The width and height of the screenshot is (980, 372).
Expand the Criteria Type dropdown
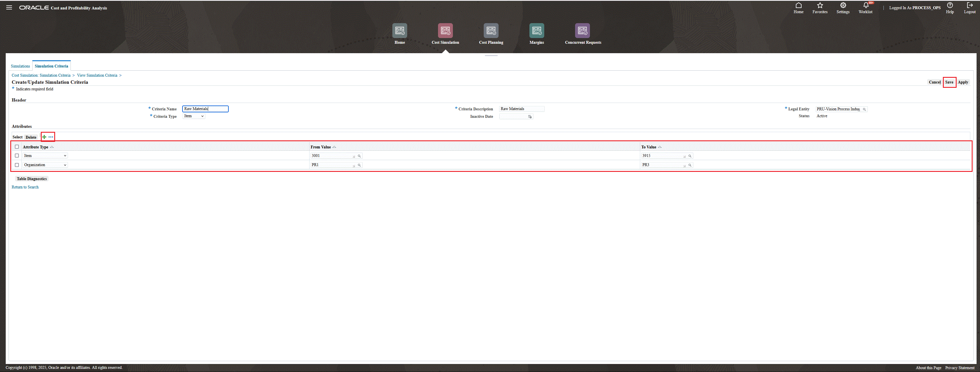(194, 116)
